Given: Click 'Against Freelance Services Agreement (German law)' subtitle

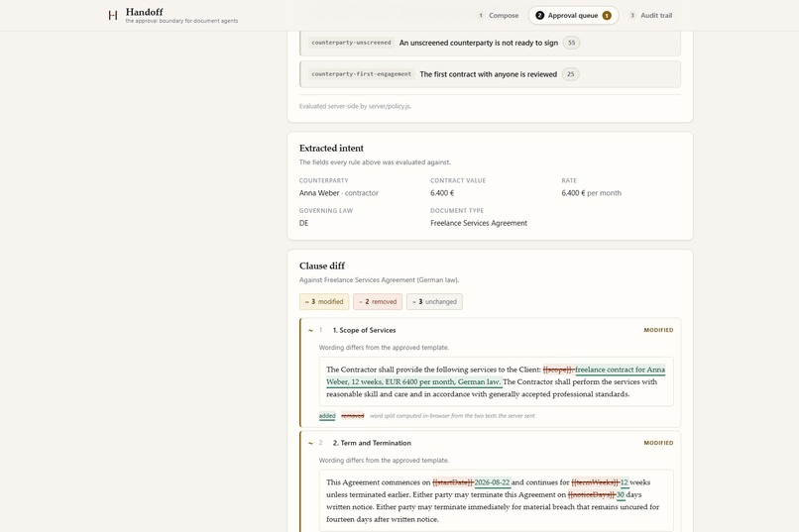Looking at the screenshot, I should 379,280.
